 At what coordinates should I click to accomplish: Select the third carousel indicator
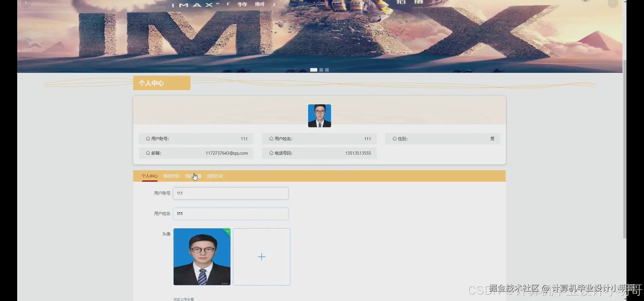click(327, 70)
